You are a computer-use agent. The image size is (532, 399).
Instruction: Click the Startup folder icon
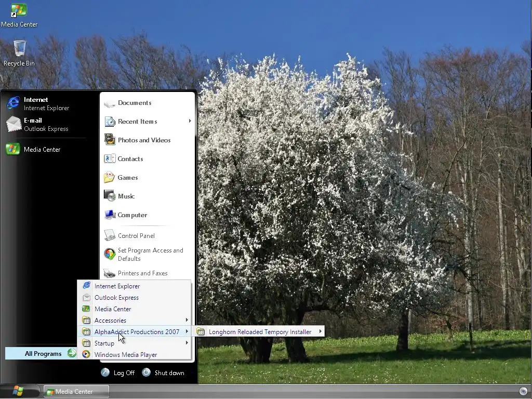tap(86, 343)
